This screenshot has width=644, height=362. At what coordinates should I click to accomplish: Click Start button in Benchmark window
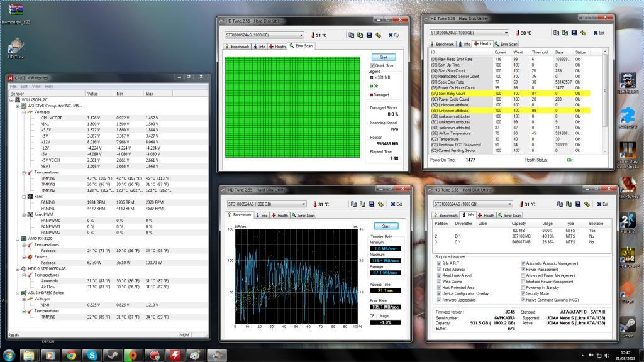(386, 226)
